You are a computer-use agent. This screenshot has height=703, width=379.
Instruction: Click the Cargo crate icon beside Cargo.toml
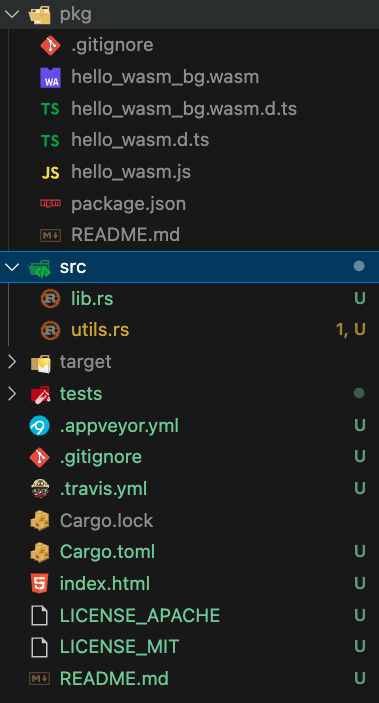click(39, 552)
